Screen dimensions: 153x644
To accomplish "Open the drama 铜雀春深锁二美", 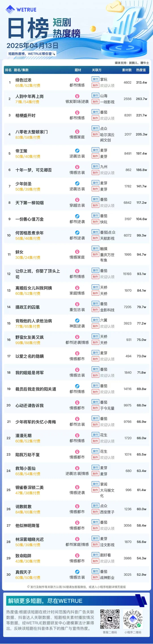I will (29, 487).
